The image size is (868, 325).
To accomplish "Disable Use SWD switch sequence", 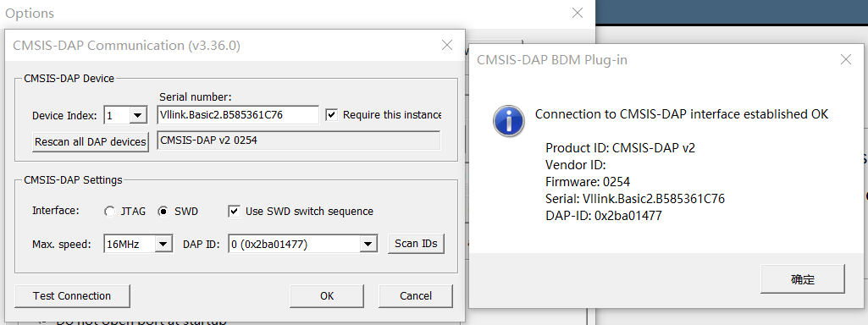I will [235, 211].
